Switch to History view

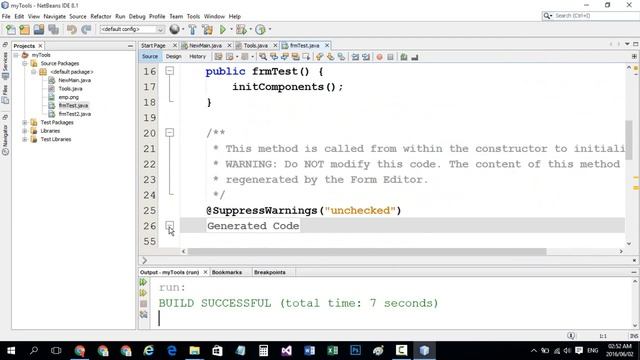coord(197,57)
